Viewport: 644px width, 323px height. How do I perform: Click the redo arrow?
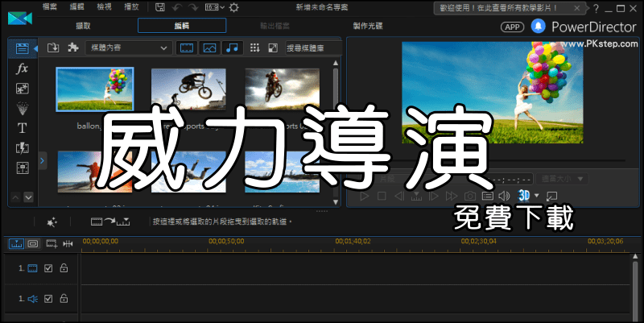coord(194,7)
